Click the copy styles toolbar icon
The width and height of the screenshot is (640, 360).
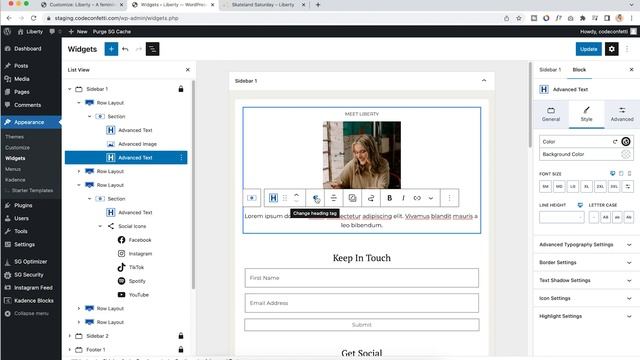point(352,198)
